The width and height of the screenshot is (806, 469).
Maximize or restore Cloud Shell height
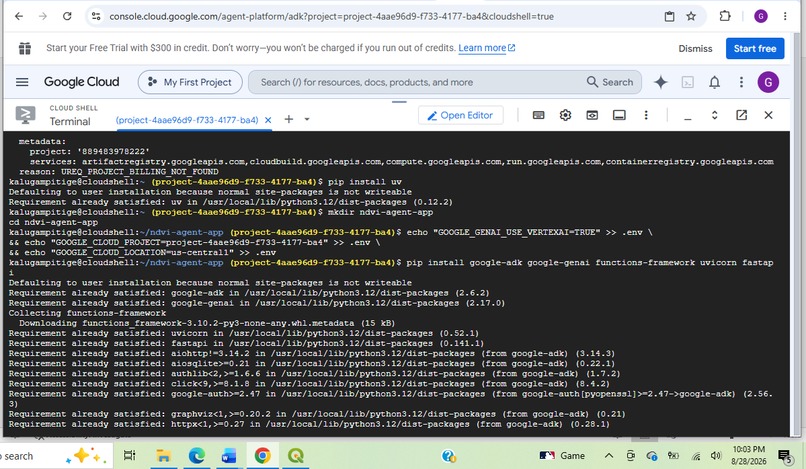(715, 115)
